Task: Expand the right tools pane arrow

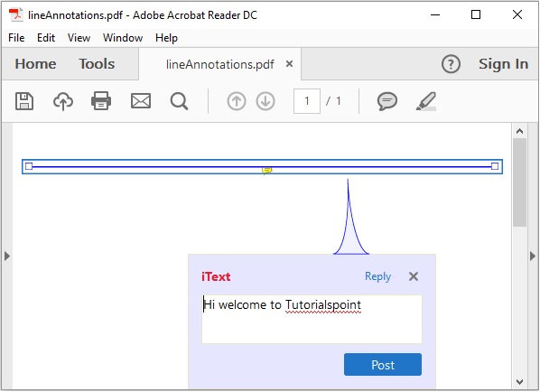Action: tap(533, 257)
